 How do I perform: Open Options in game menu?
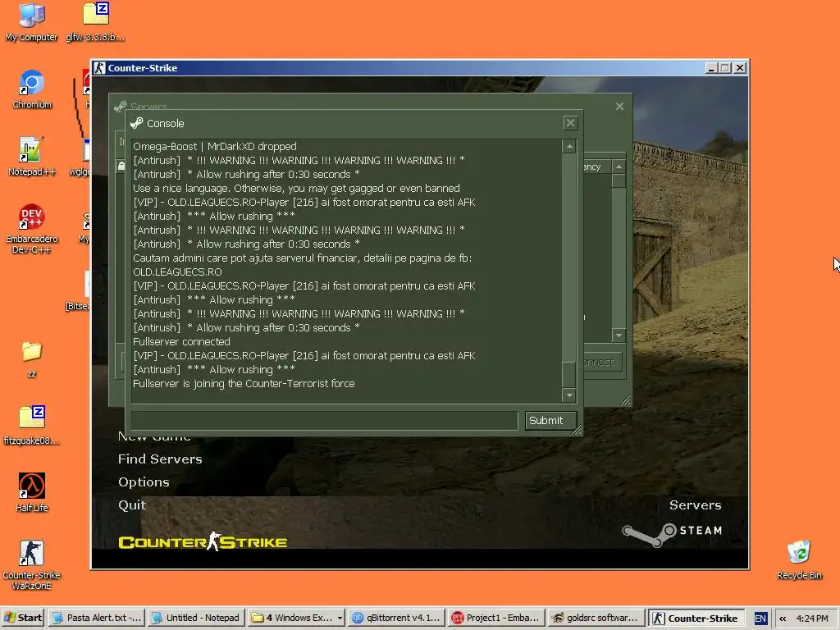[x=144, y=482]
